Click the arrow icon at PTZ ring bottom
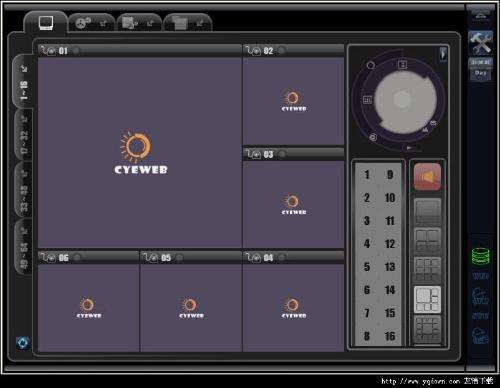The width and height of the screenshot is (500, 388). coord(409,147)
